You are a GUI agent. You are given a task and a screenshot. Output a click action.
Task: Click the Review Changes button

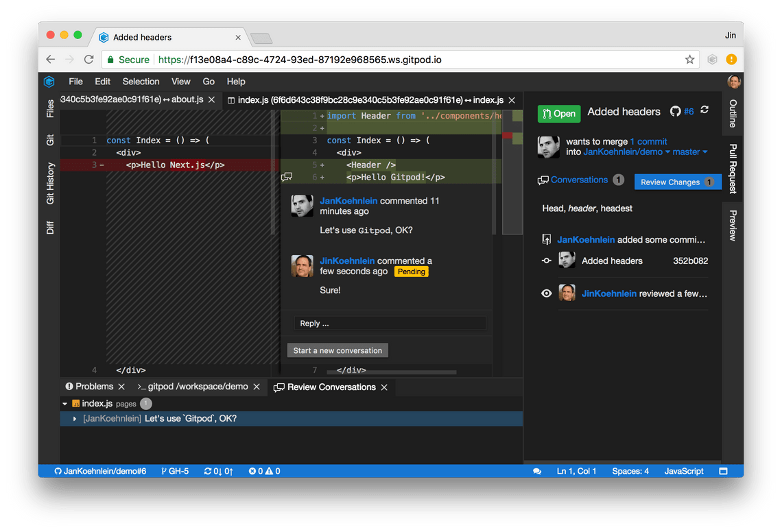point(678,182)
